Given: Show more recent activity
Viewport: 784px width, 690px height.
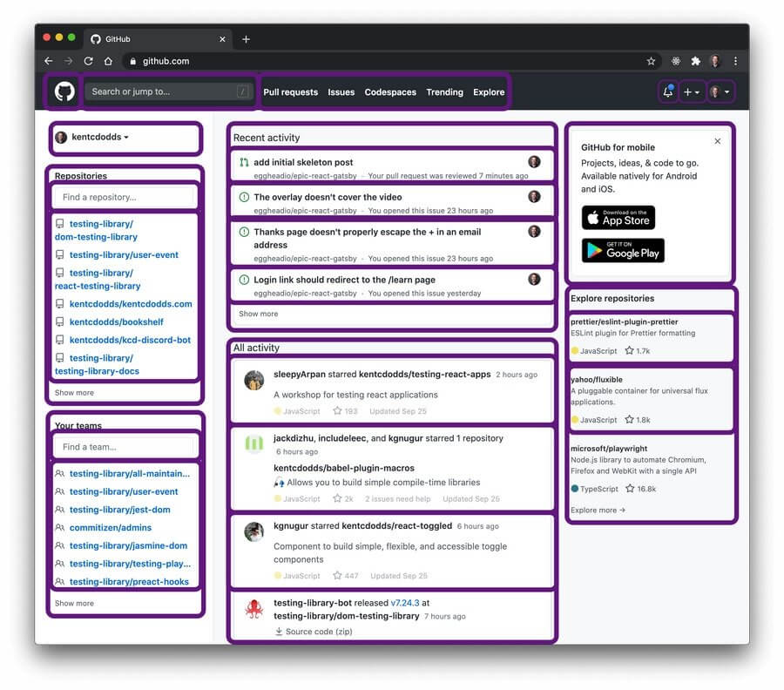Looking at the screenshot, I should 258,314.
